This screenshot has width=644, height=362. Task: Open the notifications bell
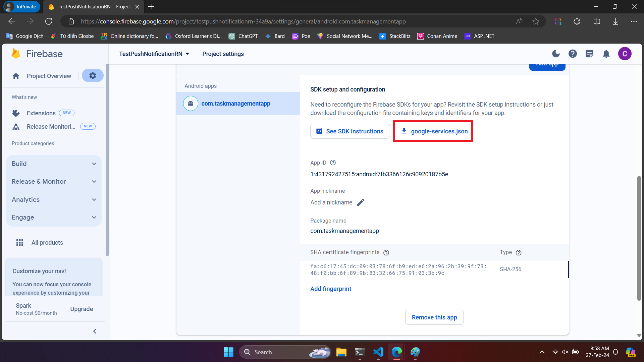click(x=606, y=54)
